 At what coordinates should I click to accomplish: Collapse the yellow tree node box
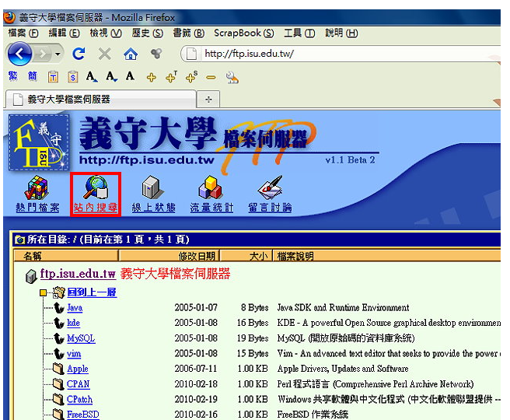pyautogui.click(x=43, y=292)
